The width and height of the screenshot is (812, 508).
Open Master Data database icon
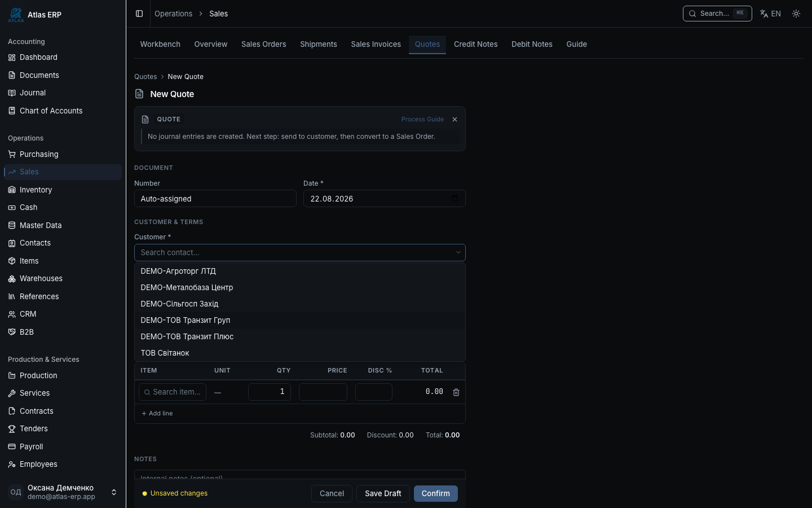(12, 225)
